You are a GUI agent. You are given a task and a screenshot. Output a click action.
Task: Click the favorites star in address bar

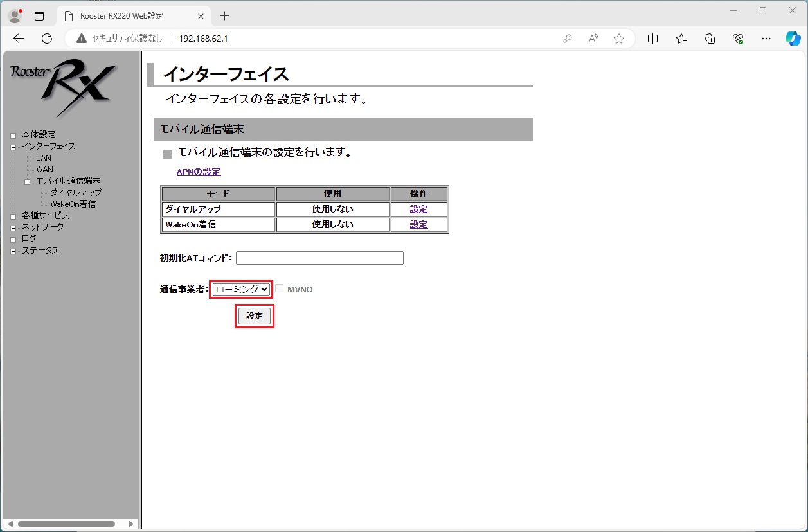pyautogui.click(x=619, y=39)
